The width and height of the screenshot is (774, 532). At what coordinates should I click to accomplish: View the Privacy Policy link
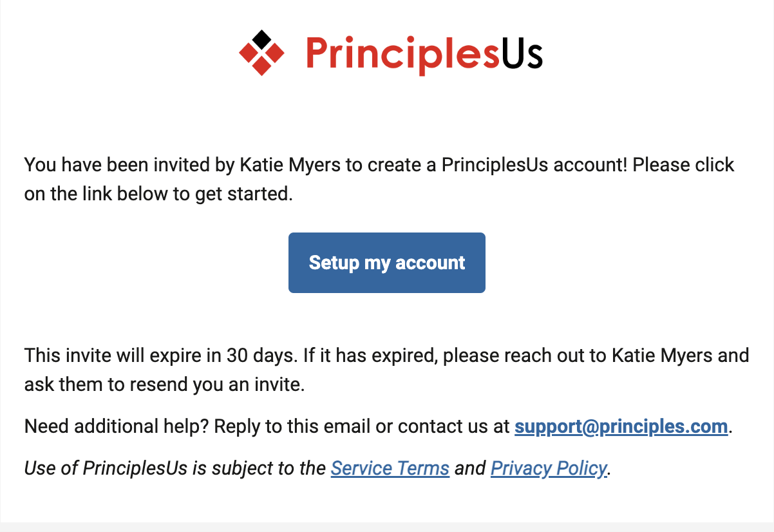[x=549, y=468]
